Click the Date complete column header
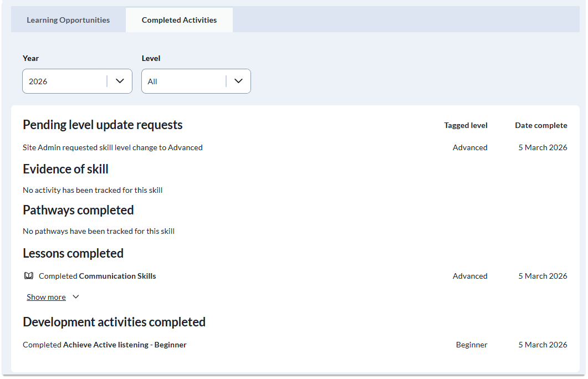 click(541, 125)
